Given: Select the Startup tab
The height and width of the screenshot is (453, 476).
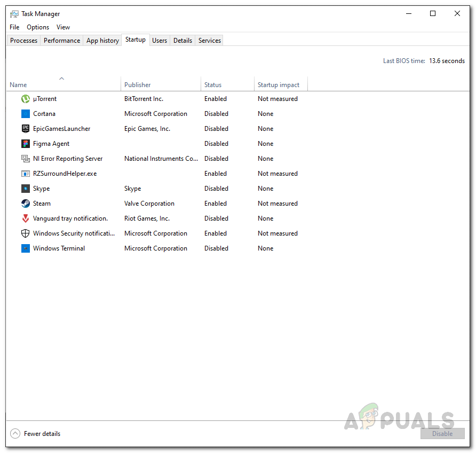Looking at the screenshot, I should pos(136,40).
